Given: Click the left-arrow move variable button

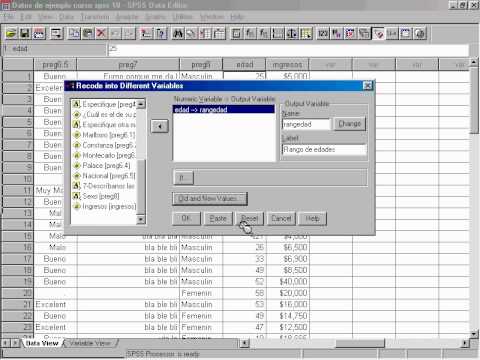Looking at the screenshot, I should [160, 127].
